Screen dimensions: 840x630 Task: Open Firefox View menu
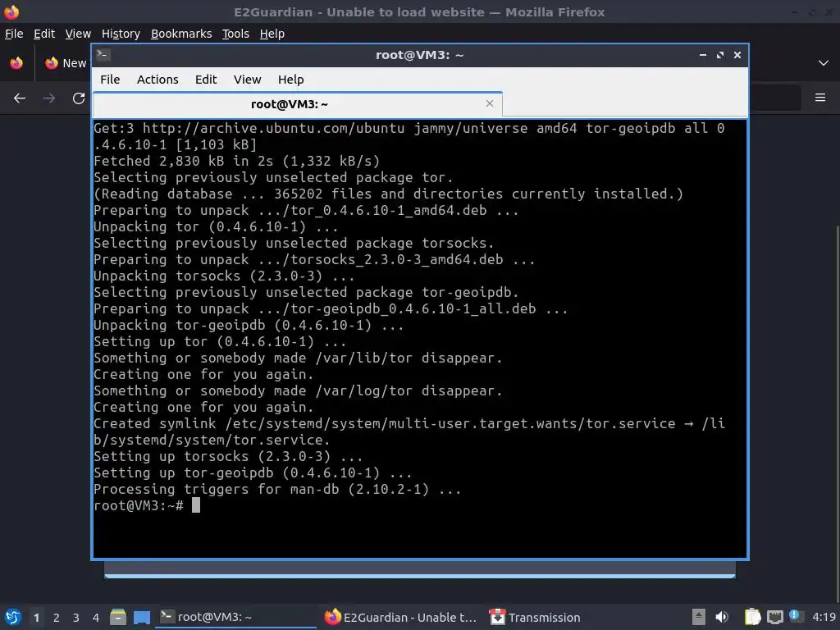(78, 34)
